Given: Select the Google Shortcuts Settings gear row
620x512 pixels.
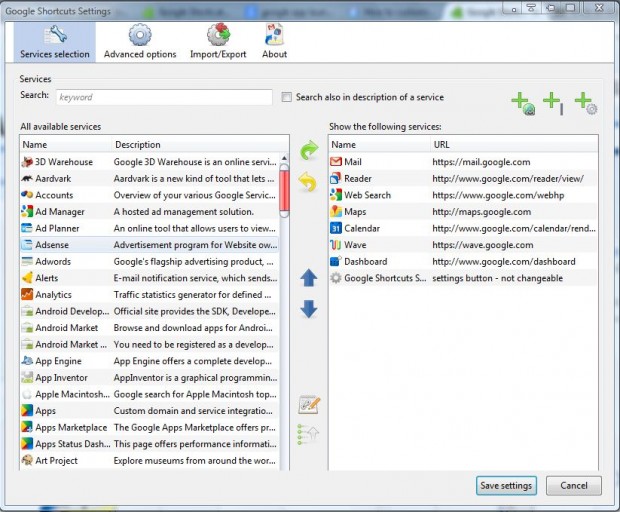Looking at the screenshot, I should coord(463,278).
